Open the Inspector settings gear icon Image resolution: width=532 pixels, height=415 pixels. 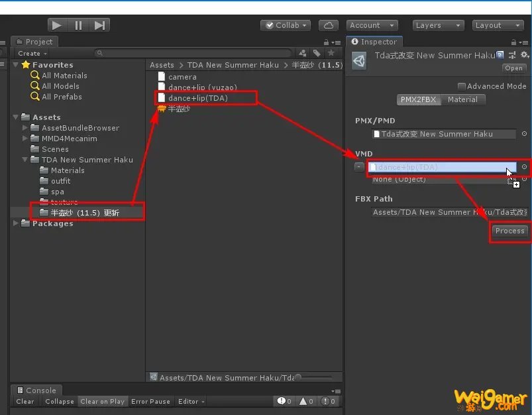coord(525,54)
